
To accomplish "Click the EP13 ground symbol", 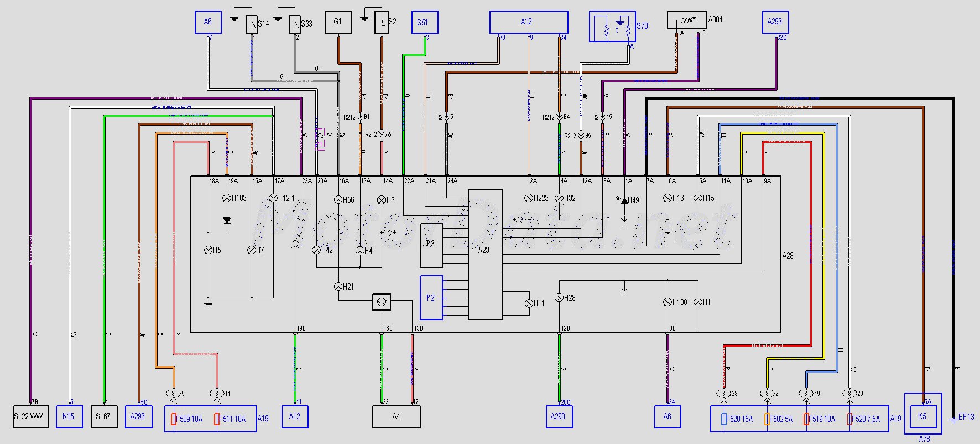I will pyautogui.click(x=953, y=419).
